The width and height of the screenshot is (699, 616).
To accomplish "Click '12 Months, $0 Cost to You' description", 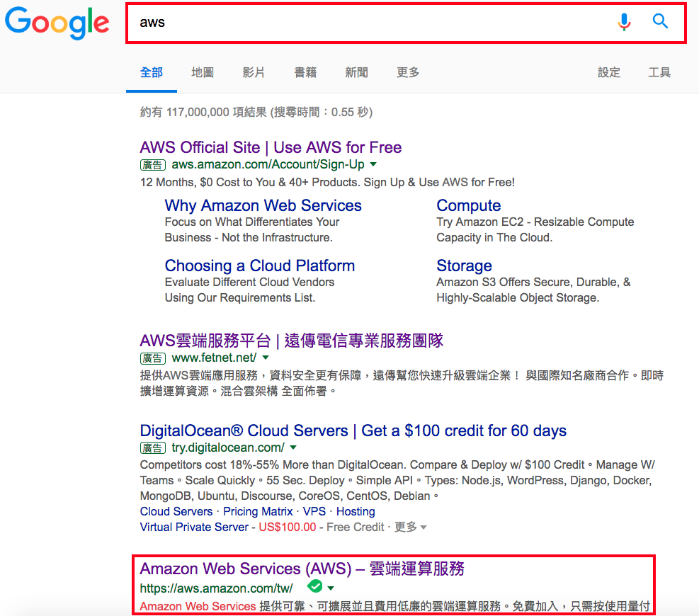I will (x=327, y=182).
